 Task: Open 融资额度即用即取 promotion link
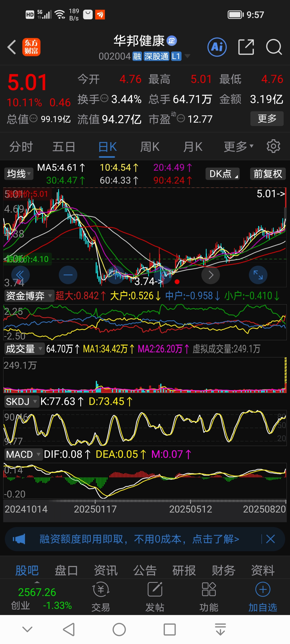click(139, 539)
